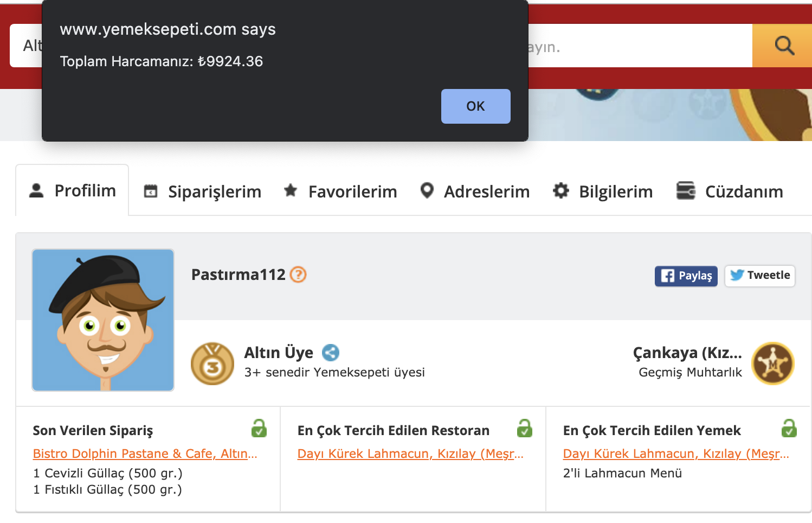Click the 'Geçmiş Muhtarlık' label

point(691,372)
